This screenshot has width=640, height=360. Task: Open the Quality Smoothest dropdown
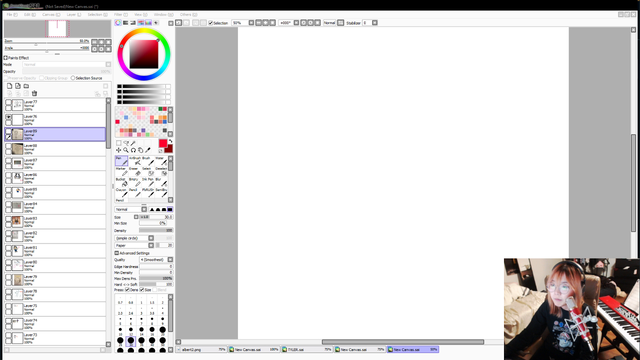[x=156, y=260]
